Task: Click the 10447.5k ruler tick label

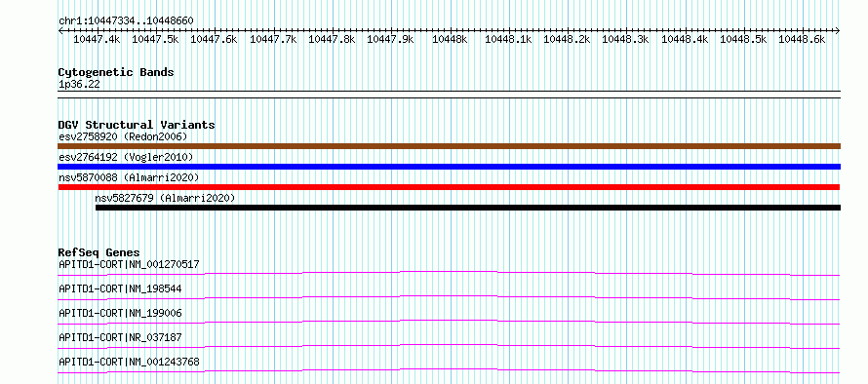Action: 155,39
